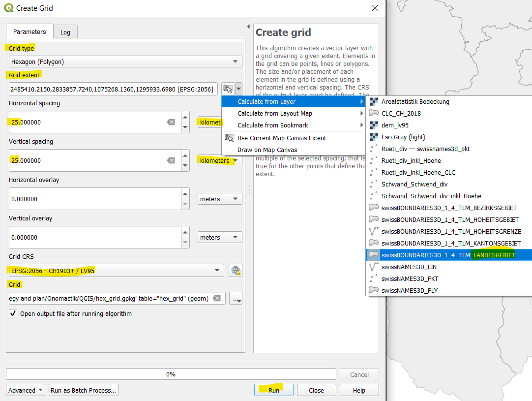Choose Draw on Map Canvas
Screen dimensions: 532x401
293,150
